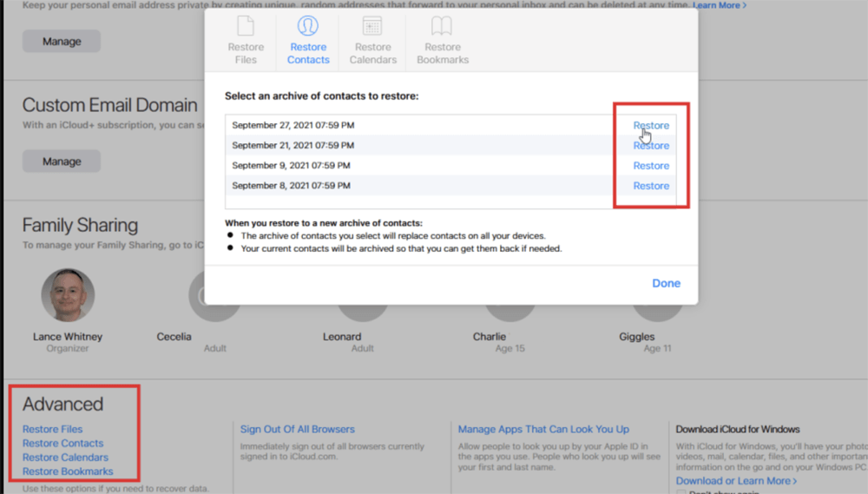
Task: Switch to the Restore Bookmarks tab label
Action: [x=443, y=53]
